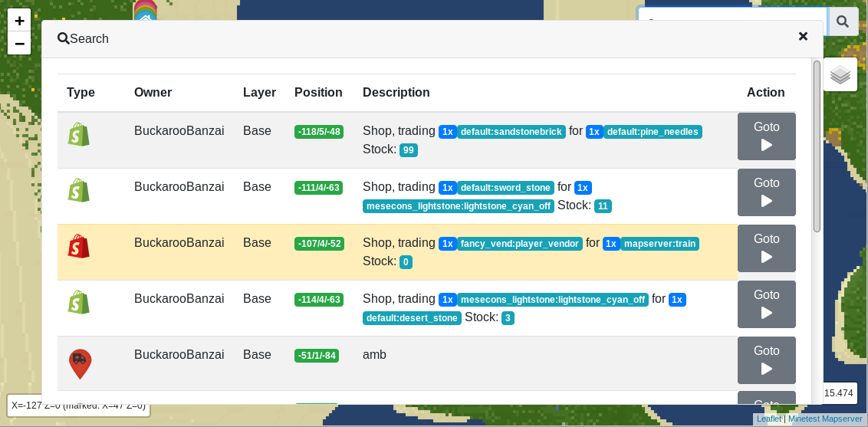
Task: Click the Action column header
Action: point(765,92)
